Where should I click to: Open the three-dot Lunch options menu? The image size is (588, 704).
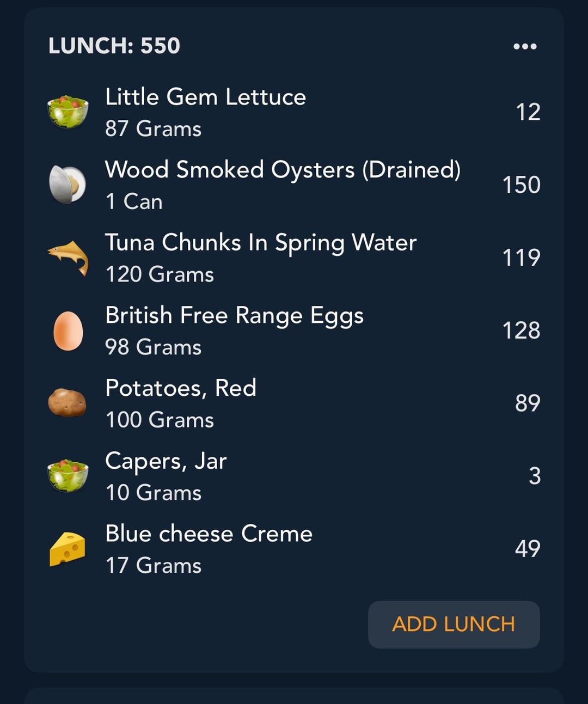(525, 46)
